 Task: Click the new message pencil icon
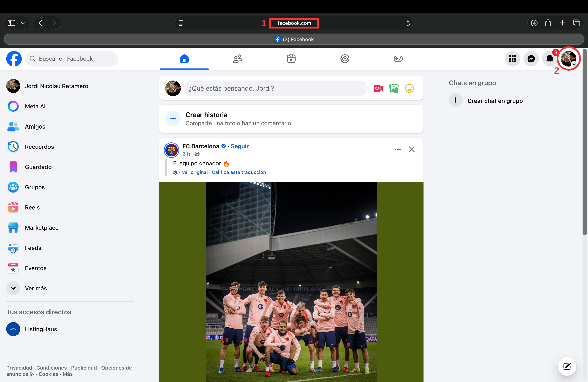click(567, 366)
